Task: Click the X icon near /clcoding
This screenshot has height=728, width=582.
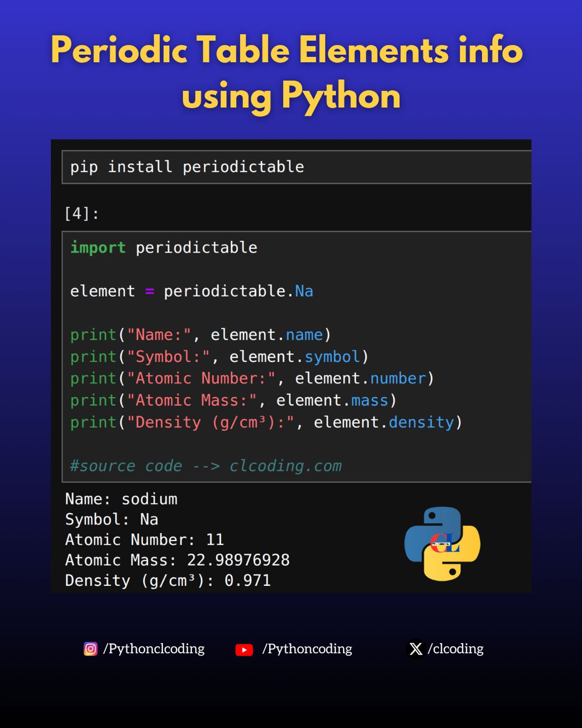Action: (x=415, y=648)
